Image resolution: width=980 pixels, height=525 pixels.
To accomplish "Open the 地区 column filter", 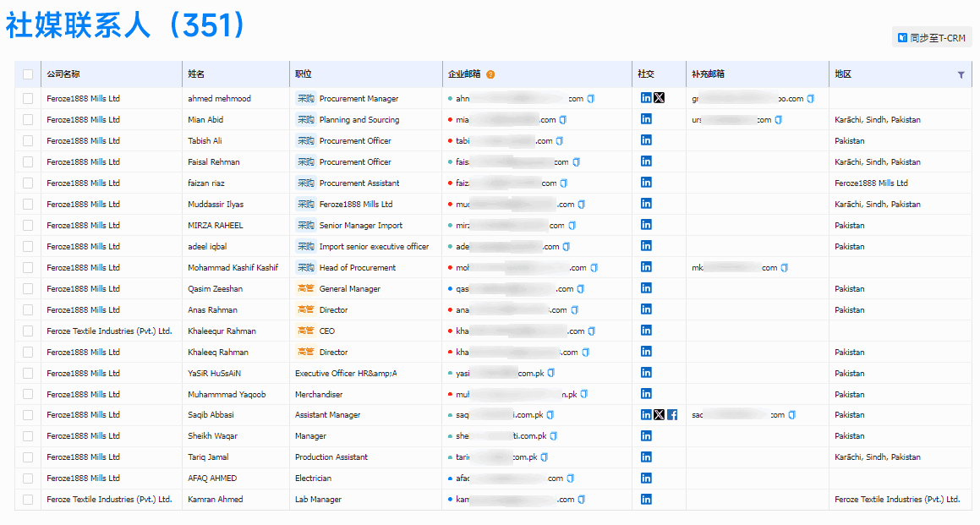I will [961, 74].
